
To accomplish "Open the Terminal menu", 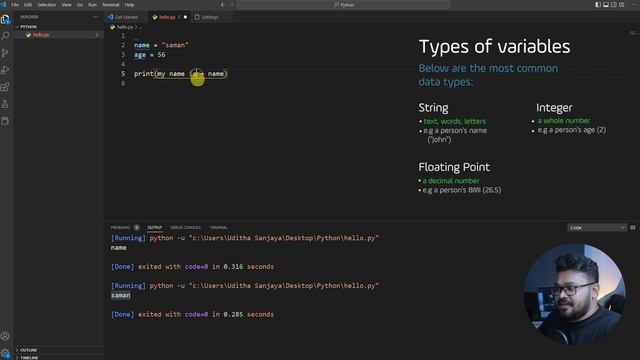I will [x=110, y=4].
